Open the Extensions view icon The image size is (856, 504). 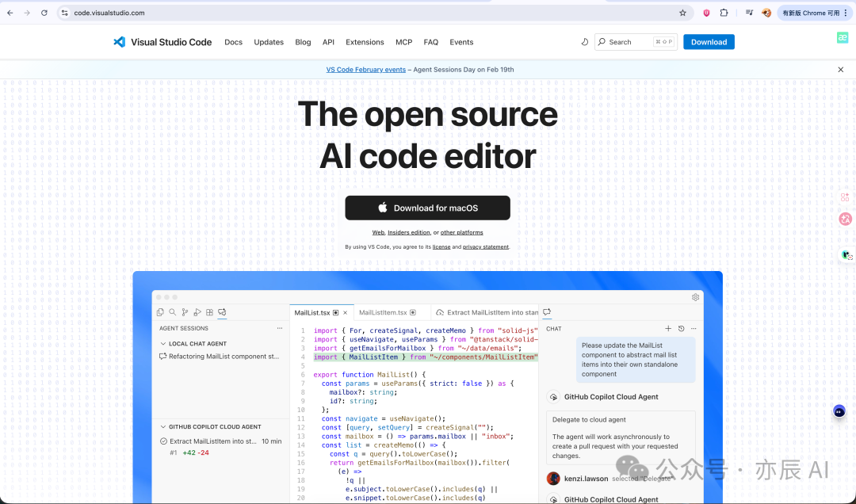coord(208,312)
